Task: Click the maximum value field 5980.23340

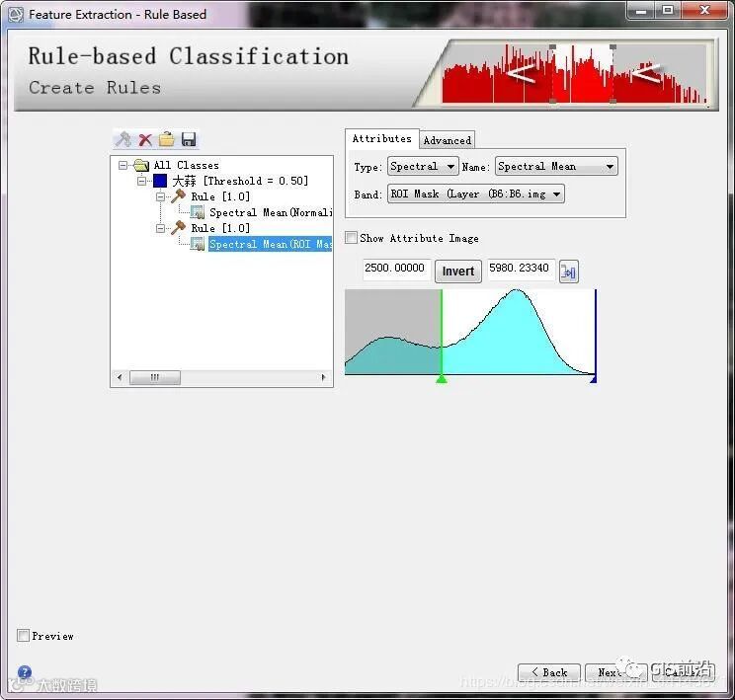Action: pyautogui.click(x=521, y=269)
